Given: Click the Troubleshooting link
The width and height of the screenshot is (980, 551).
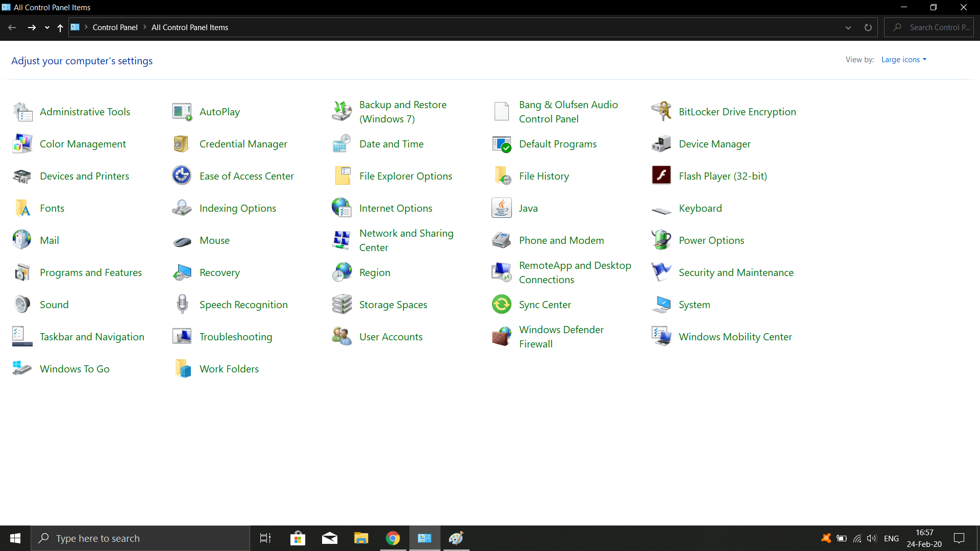Looking at the screenshot, I should (236, 337).
